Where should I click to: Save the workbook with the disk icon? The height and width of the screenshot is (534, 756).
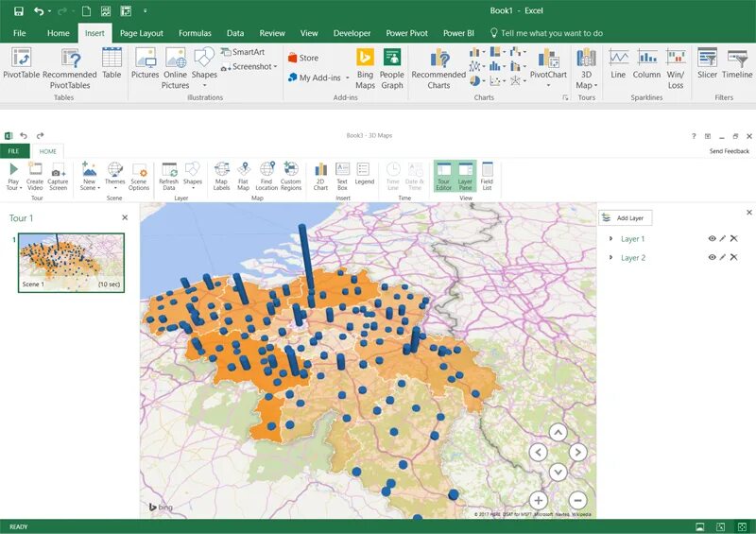(19, 10)
